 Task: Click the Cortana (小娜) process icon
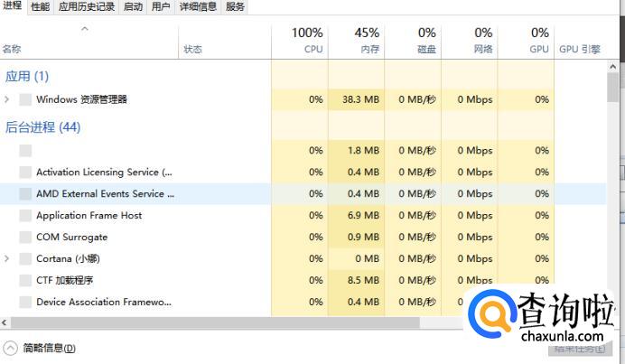25,258
